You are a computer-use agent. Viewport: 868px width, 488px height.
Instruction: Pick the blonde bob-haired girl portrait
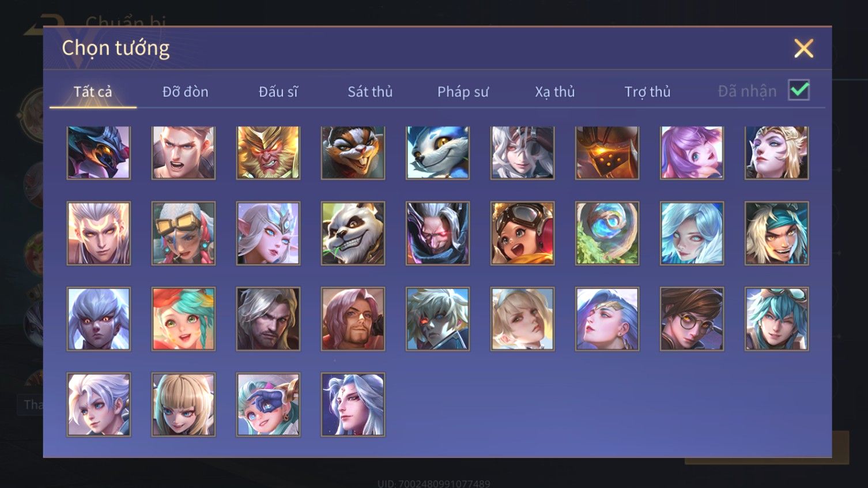183,404
